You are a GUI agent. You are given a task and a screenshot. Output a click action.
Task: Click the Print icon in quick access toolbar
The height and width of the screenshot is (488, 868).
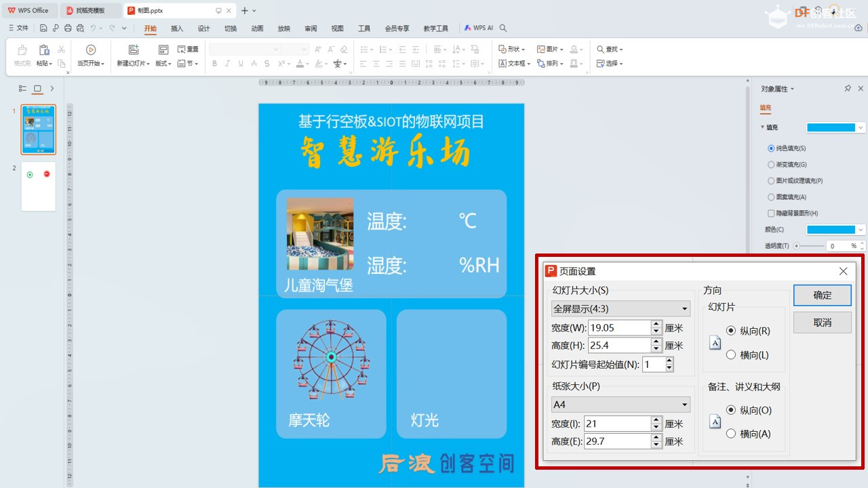click(x=68, y=28)
